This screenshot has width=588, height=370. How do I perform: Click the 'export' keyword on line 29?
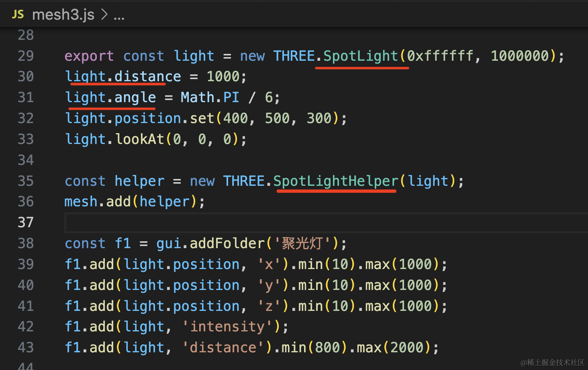(x=89, y=56)
